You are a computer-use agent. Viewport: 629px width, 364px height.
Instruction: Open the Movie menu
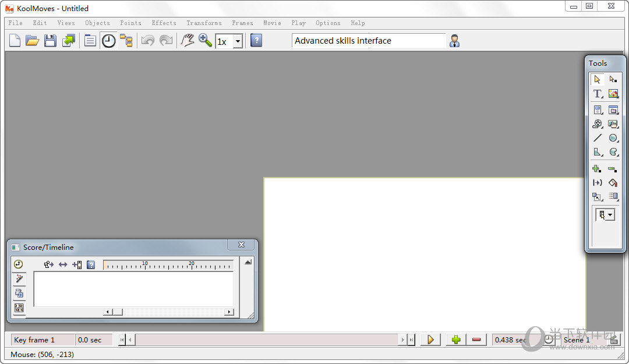tap(272, 23)
